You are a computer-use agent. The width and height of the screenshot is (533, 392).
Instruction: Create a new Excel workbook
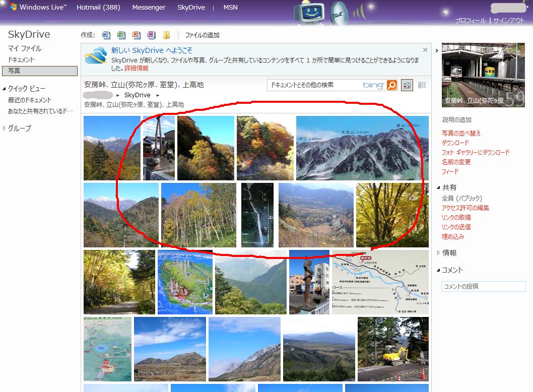point(121,35)
